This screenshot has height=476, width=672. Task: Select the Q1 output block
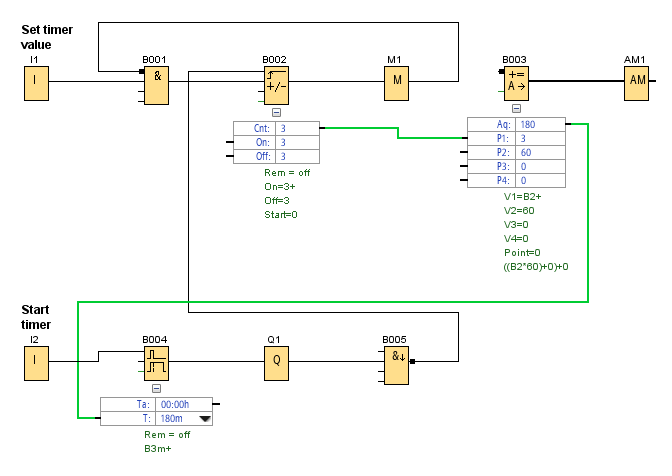point(276,363)
